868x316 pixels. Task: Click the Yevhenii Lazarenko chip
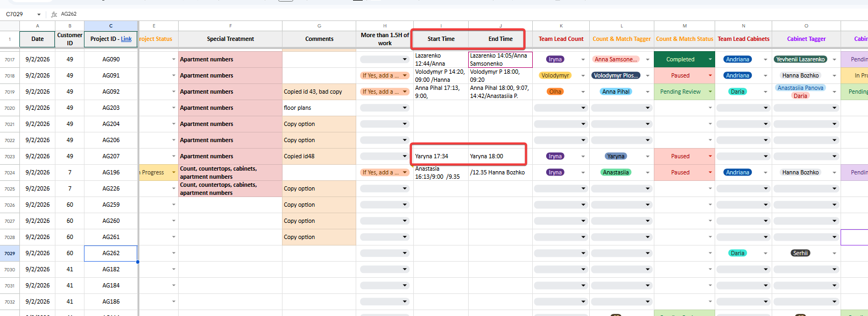800,59
